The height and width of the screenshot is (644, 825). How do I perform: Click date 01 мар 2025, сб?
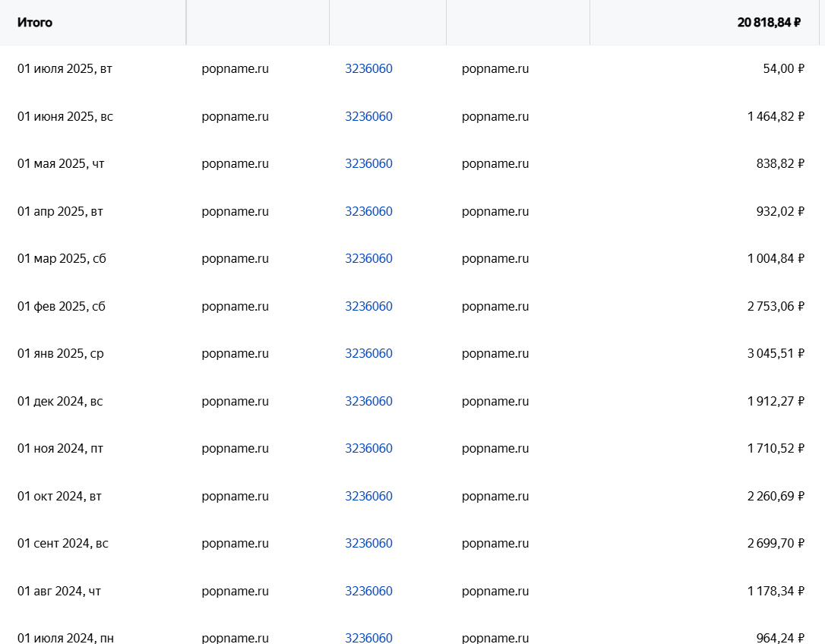pyautogui.click(x=62, y=259)
